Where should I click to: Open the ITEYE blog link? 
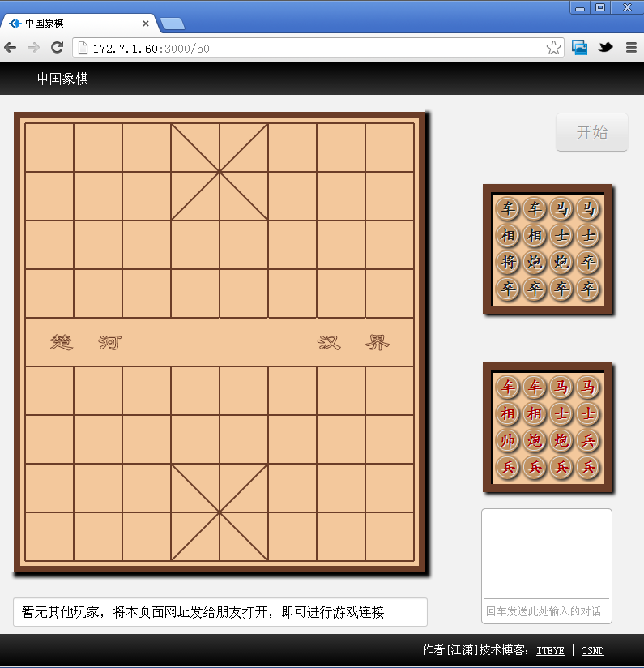tap(550, 650)
